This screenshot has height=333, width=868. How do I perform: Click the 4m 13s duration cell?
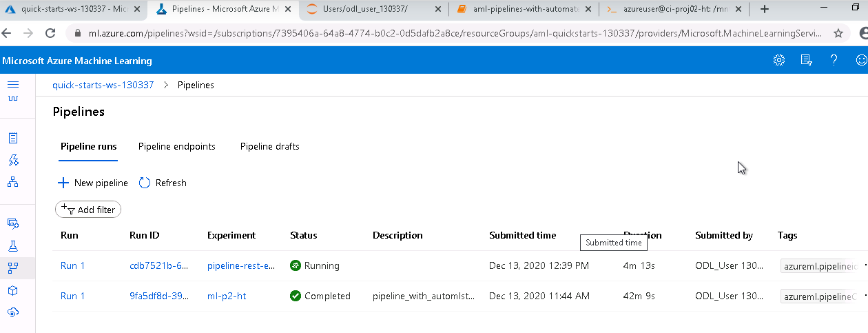coord(639,265)
